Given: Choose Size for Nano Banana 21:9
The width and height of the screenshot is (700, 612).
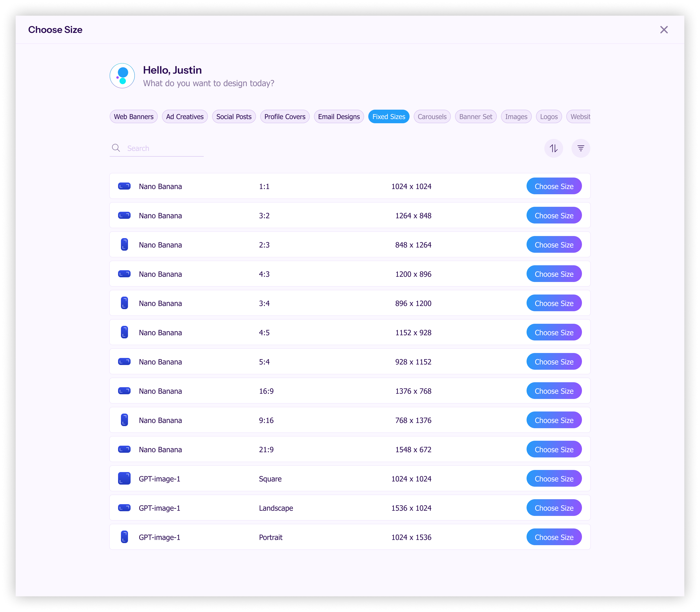Looking at the screenshot, I should (x=554, y=449).
